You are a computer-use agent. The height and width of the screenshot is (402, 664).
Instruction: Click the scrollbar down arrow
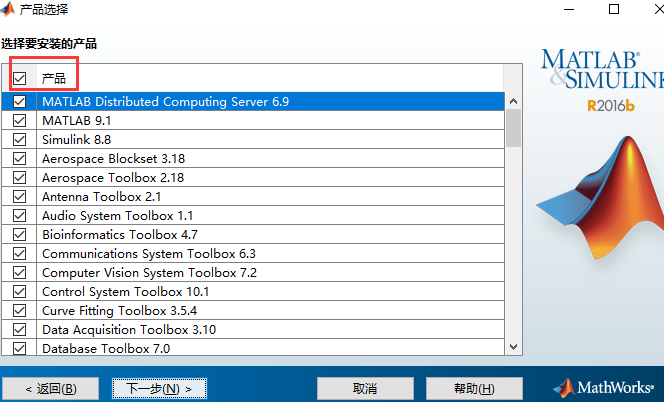pos(514,347)
